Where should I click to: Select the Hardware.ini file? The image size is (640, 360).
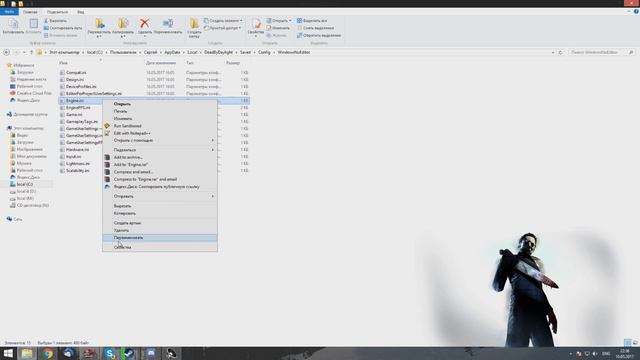pos(78,149)
